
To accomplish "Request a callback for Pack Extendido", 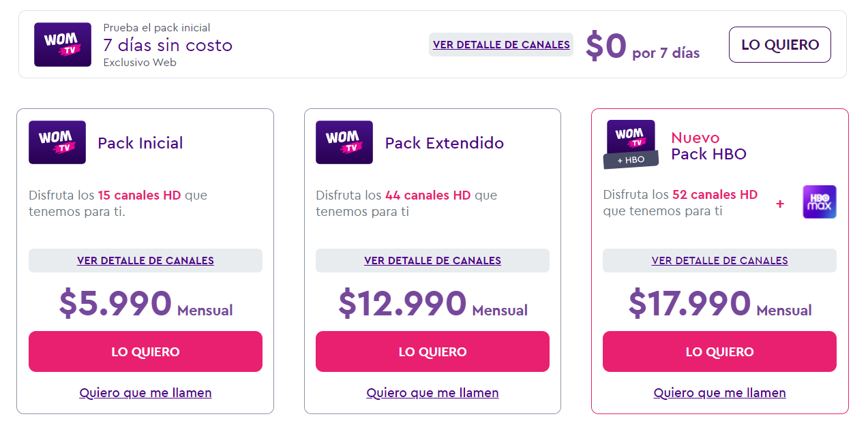I will point(432,393).
